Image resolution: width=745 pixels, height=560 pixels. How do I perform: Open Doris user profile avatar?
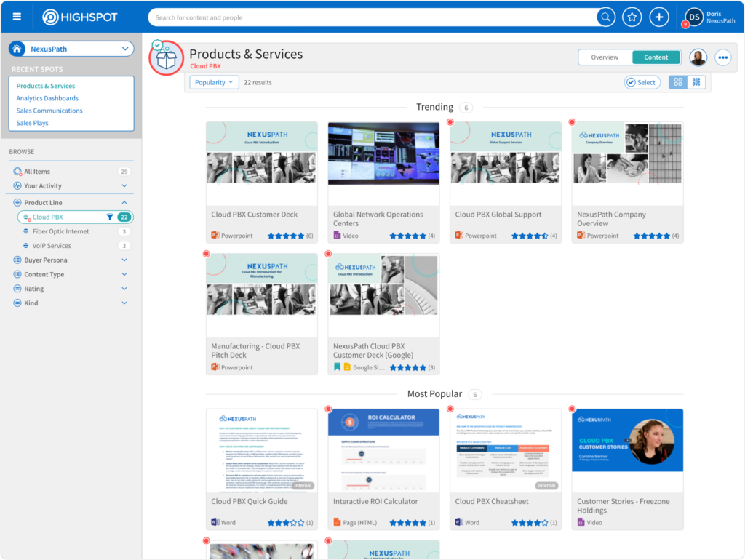[694, 17]
